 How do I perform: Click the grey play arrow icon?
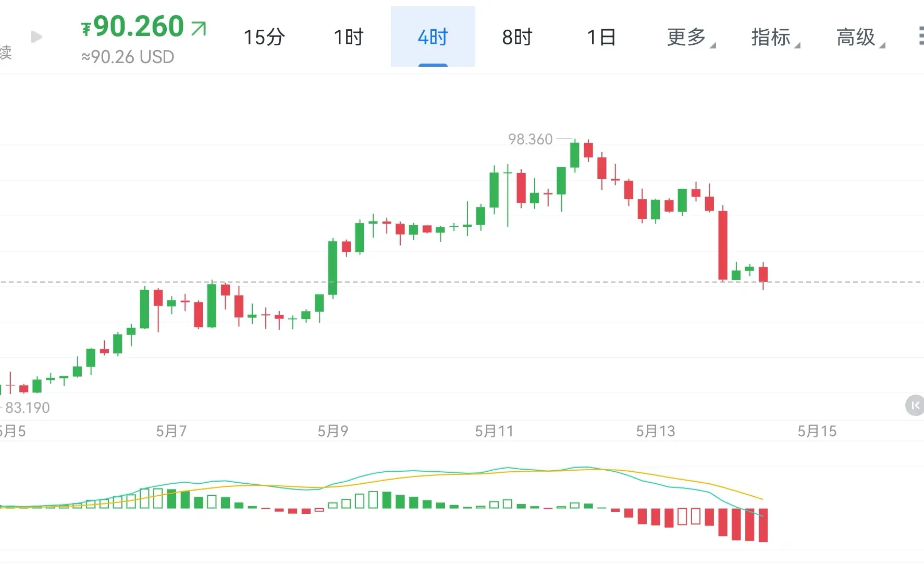[x=36, y=37]
